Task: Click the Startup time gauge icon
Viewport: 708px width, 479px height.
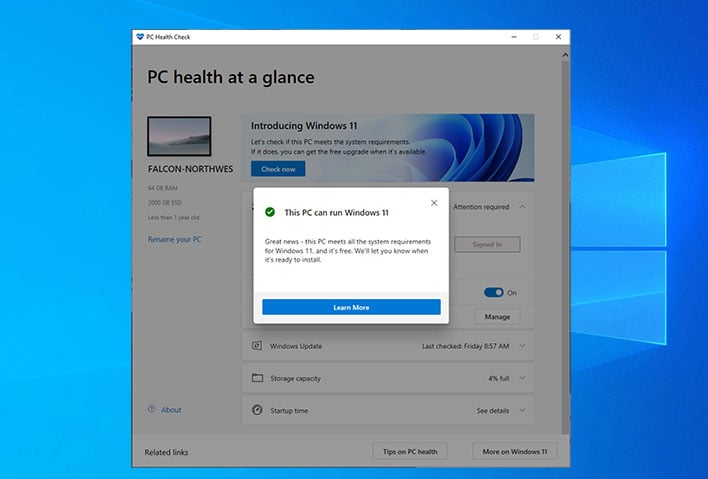Action: pos(257,410)
